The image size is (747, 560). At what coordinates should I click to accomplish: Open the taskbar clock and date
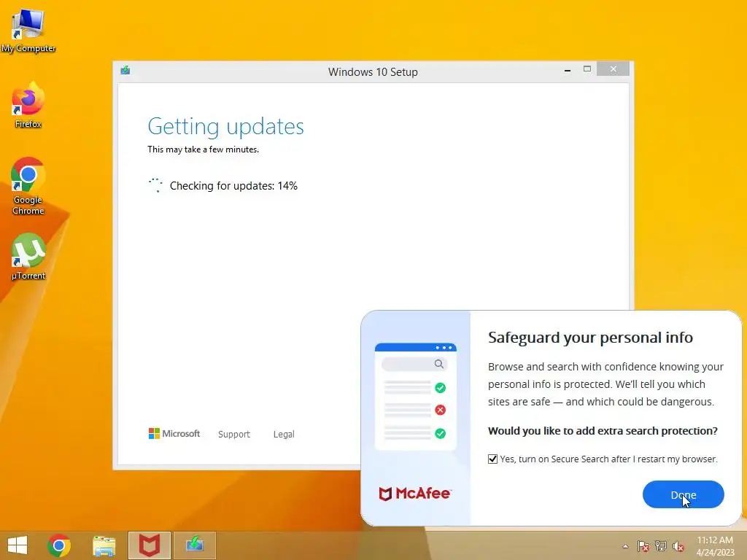715,546
